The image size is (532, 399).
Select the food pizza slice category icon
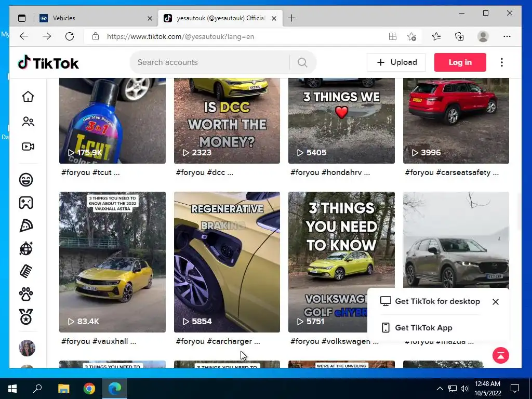26,225
